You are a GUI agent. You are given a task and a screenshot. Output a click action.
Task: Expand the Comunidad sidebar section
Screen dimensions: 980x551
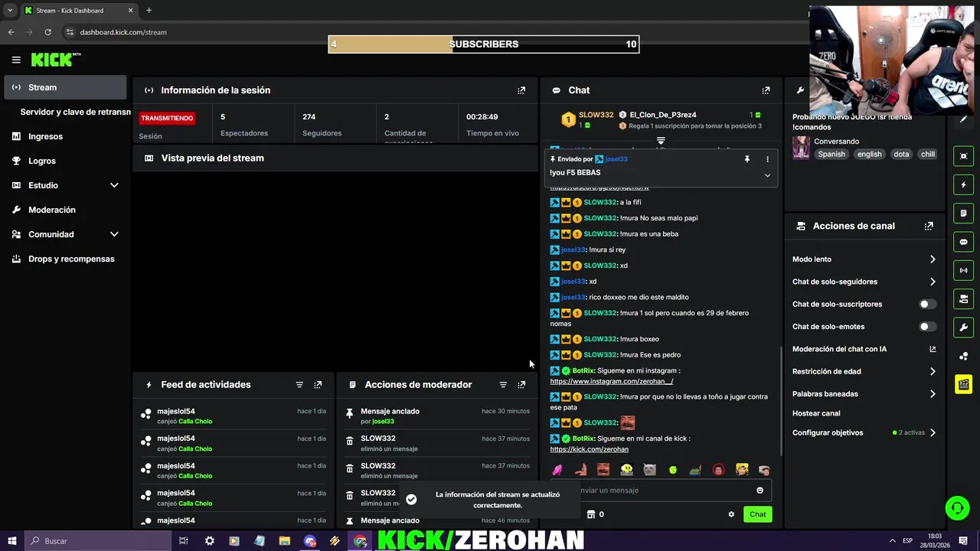pyautogui.click(x=66, y=234)
